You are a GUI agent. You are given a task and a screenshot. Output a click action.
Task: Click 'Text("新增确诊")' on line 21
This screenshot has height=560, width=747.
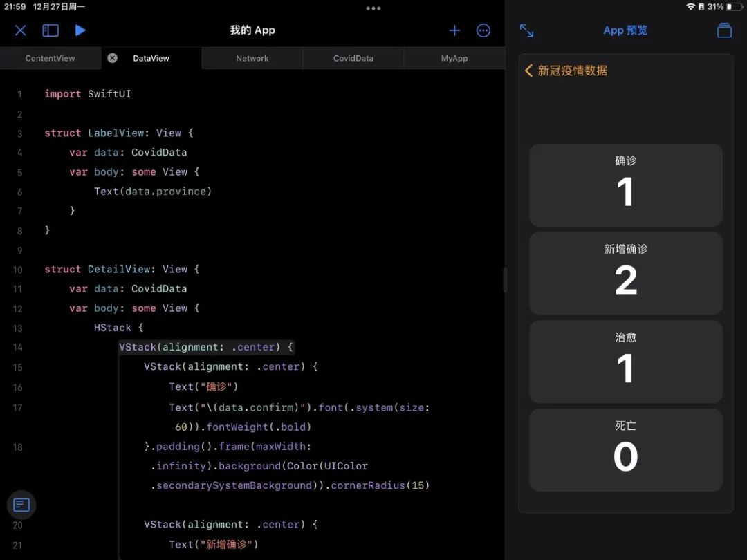[x=214, y=544]
